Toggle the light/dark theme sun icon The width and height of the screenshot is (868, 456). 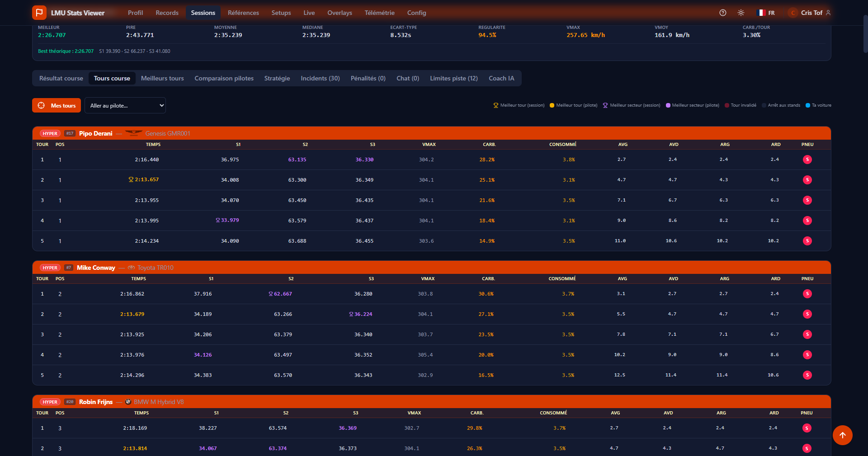(x=741, y=13)
